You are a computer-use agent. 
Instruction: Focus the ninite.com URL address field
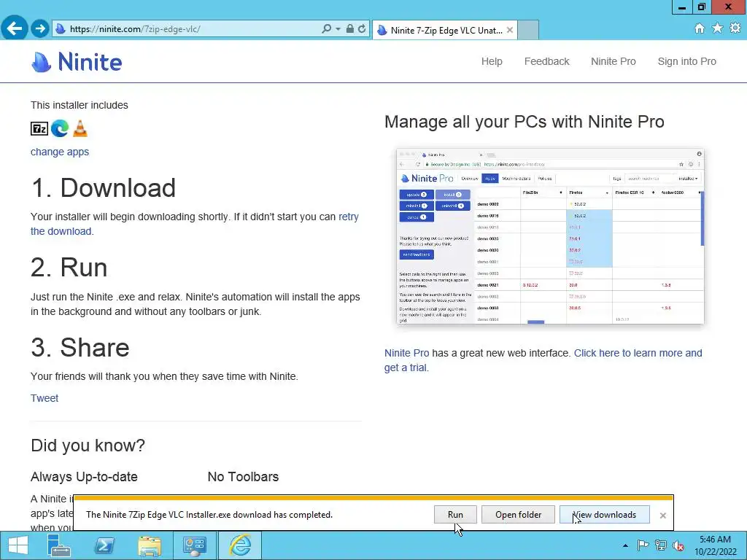(x=188, y=29)
